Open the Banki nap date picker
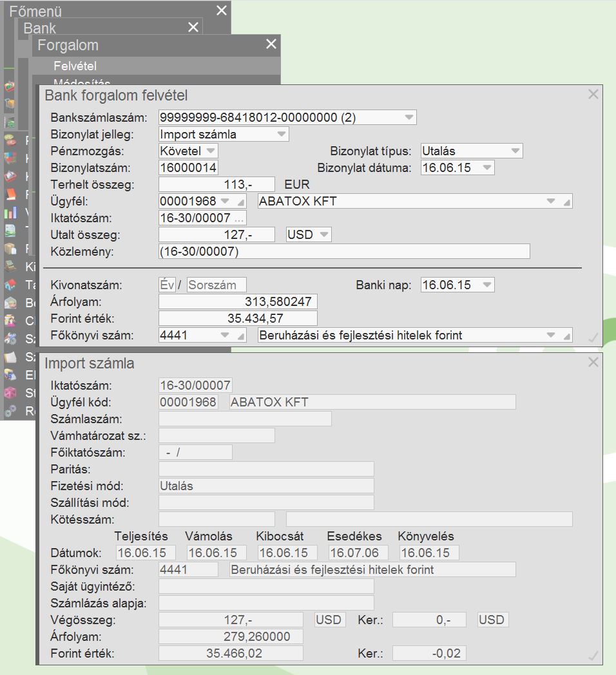 point(486,285)
